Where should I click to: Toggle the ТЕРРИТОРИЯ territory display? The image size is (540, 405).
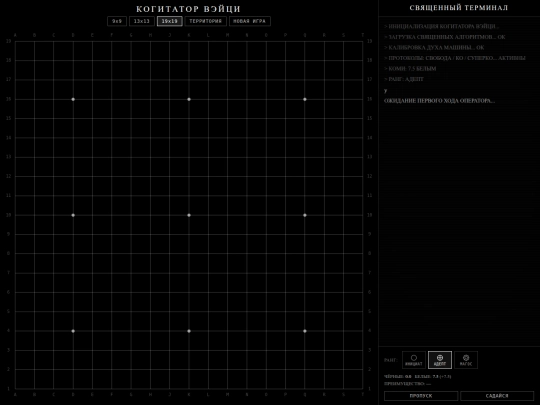click(x=206, y=21)
